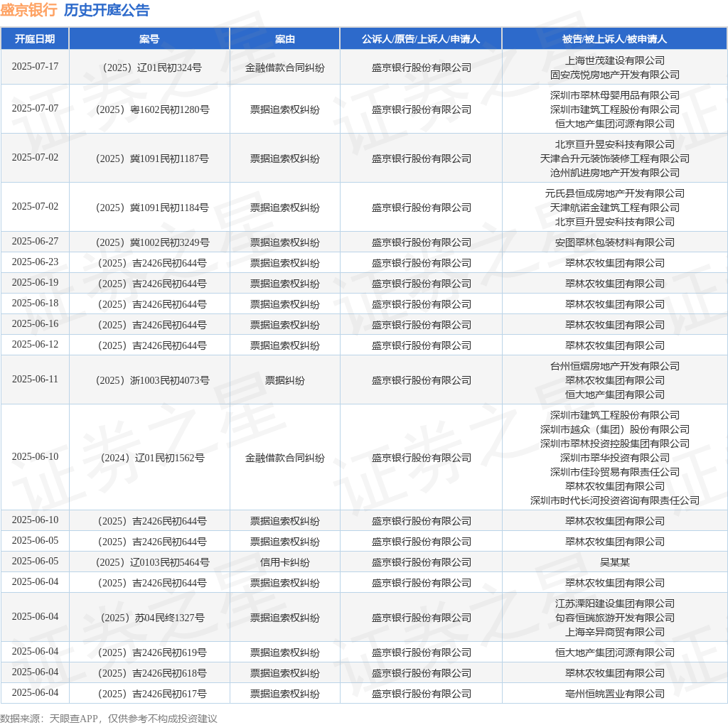Click the 数据来源 天眼查APP footer note
The width and height of the screenshot is (728, 725).
tap(109, 719)
